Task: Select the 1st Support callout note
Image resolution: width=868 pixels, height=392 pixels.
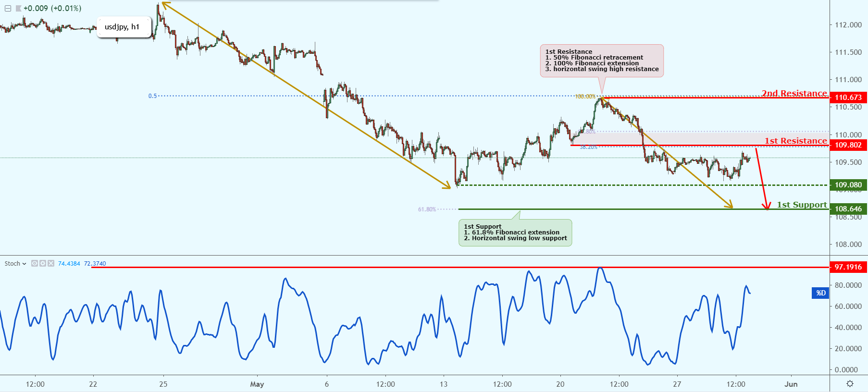Action: point(515,233)
